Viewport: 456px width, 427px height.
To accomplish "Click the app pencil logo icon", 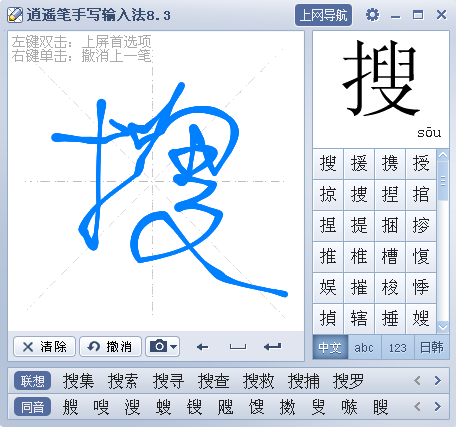I will coord(15,15).
